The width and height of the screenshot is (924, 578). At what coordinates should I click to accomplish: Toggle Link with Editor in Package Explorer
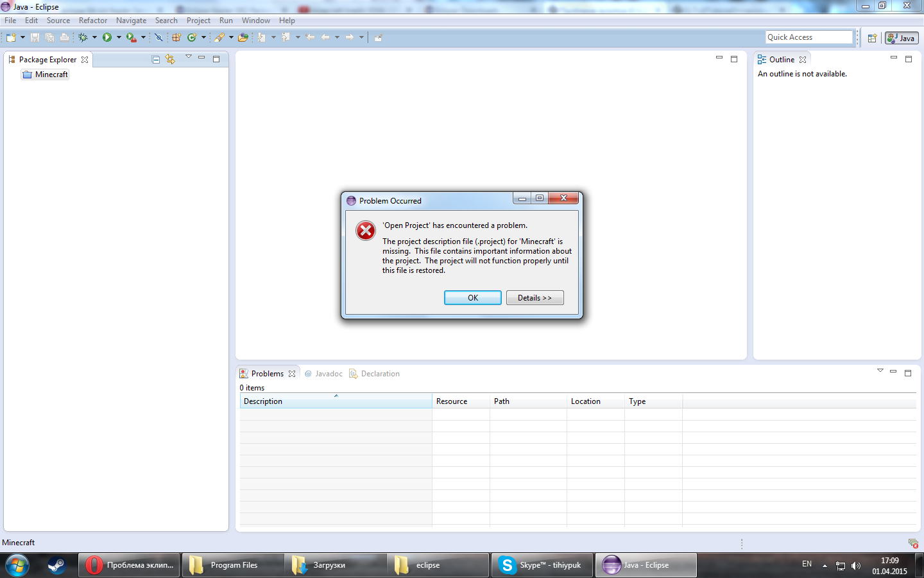tap(170, 59)
